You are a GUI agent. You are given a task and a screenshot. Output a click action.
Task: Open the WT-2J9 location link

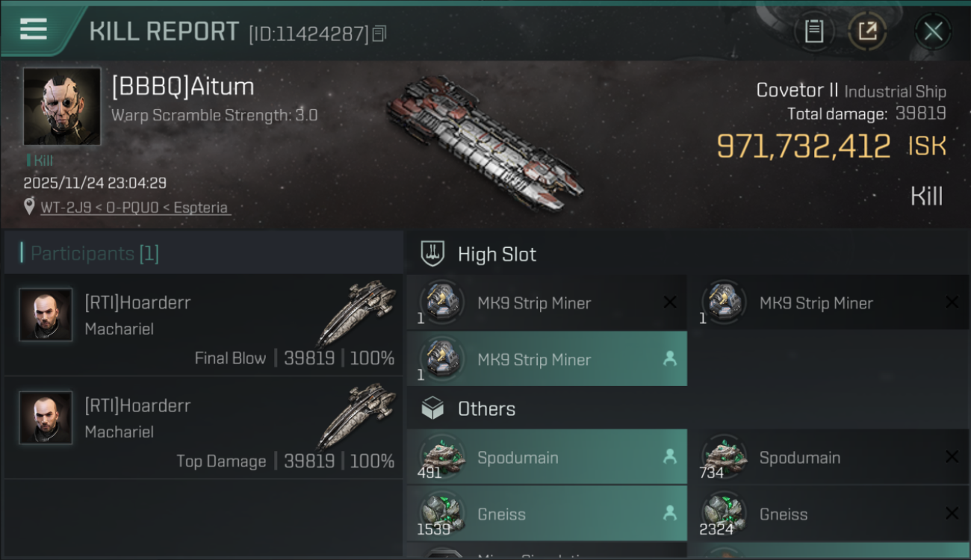point(134,208)
